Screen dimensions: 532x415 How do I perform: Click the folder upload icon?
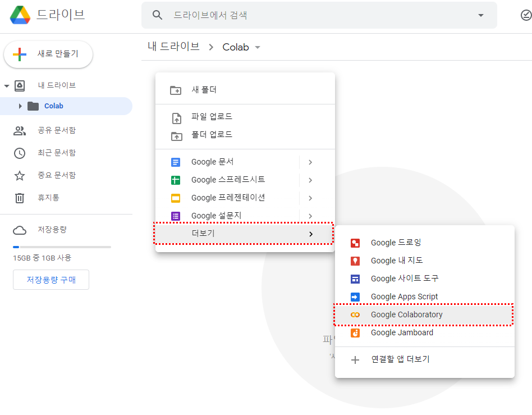pos(176,136)
